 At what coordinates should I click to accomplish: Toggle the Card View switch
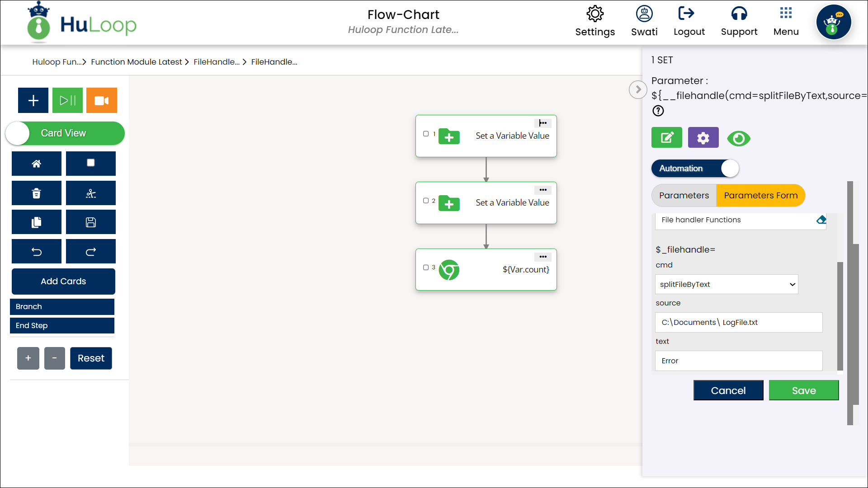click(x=65, y=133)
